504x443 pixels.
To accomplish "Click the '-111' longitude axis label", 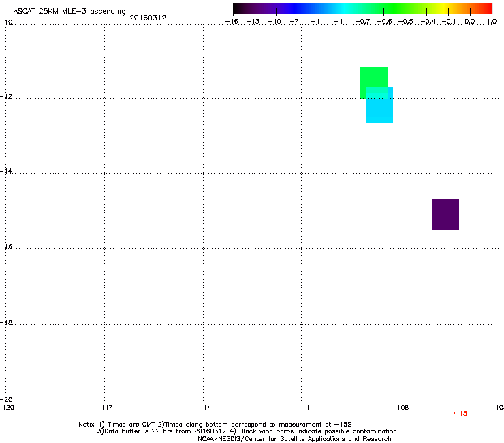I will tap(301, 408).
